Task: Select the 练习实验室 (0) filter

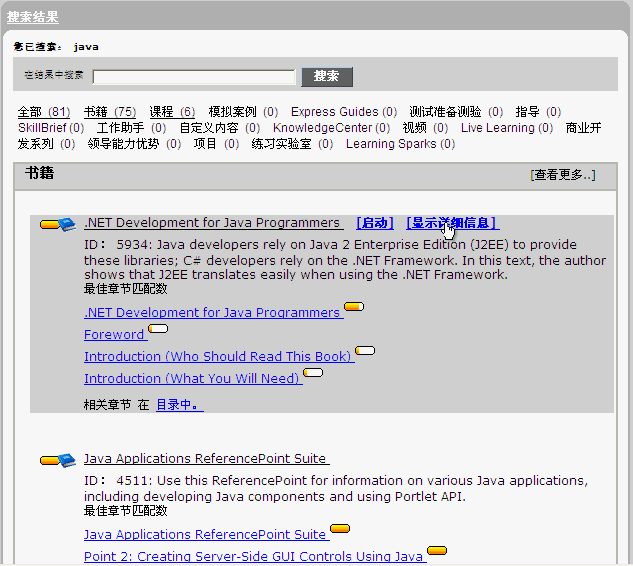Action: click(x=292, y=144)
